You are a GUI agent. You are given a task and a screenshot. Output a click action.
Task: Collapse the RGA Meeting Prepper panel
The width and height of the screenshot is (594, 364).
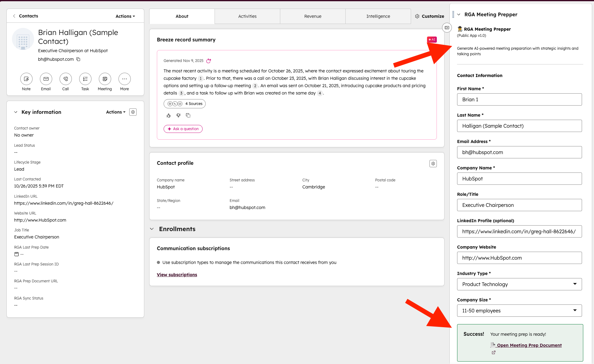click(459, 14)
